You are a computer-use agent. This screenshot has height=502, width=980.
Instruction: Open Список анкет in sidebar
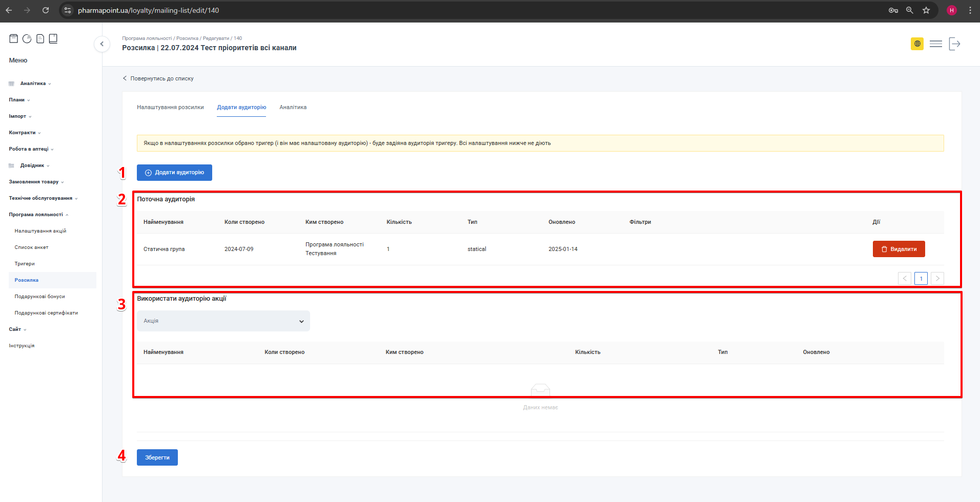click(31, 247)
